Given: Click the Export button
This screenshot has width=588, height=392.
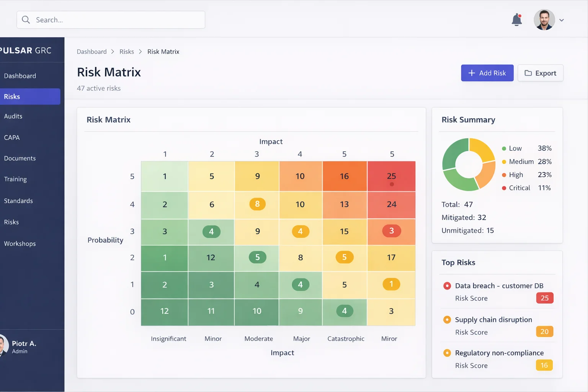Looking at the screenshot, I should pyautogui.click(x=540, y=73).
